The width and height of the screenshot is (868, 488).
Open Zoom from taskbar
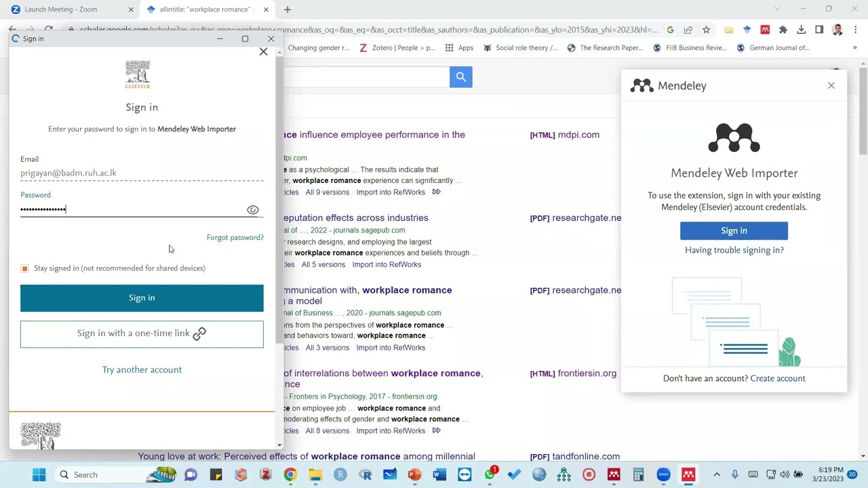pyautogui.click(x=663, y=475)
